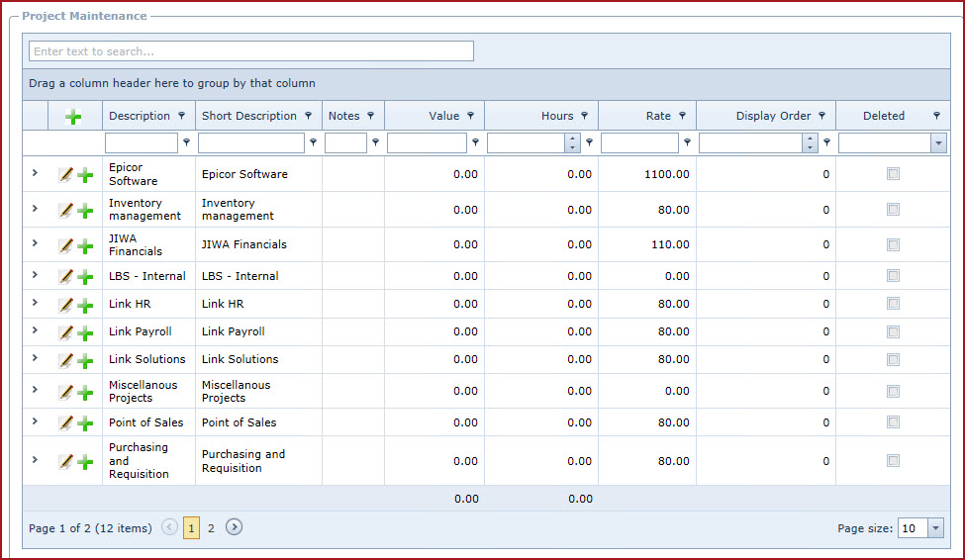Screen dimensions: 965x560
Task: Add child under Point of Sales row
Action: [x=85, y=423]
